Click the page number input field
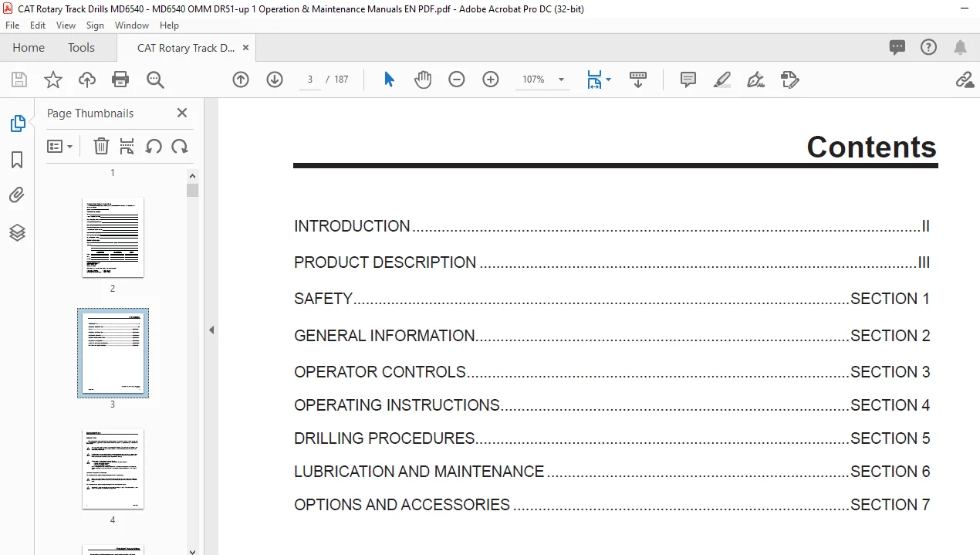The width and height of the screenshot is (980, 555). 310,80
